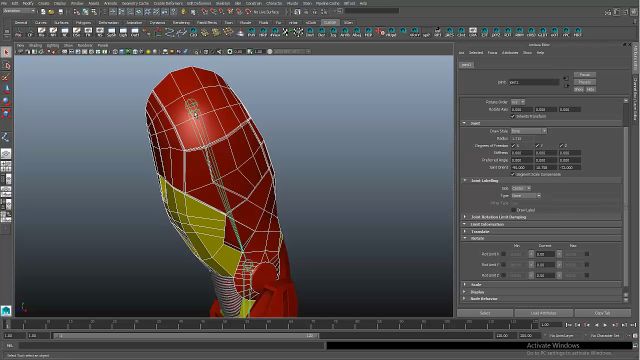Viewport: 640px width, 360px height.
Task: Click the joint name input field
Action: tap(534, 82)
